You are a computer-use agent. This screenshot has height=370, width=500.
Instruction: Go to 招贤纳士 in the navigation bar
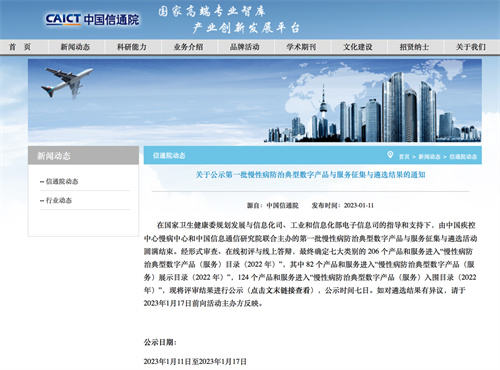(x=414, y=47)
